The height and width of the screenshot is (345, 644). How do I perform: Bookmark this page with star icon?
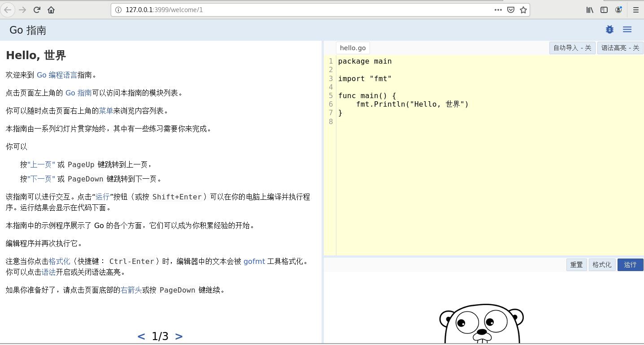pos(523,9)
